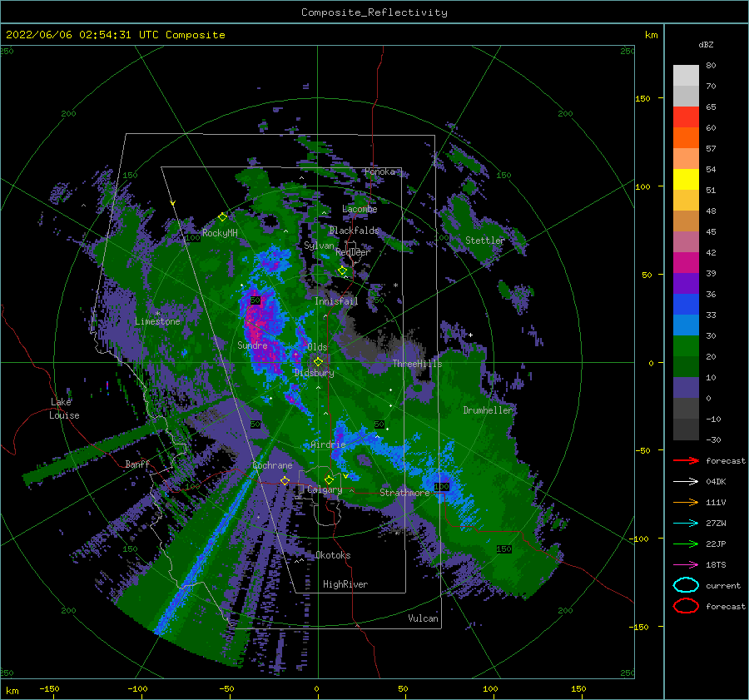Viewport: 749px width, 700px height.
Task: Click the light gray 70–80 dBZ swatch
Action: (686, 75)
